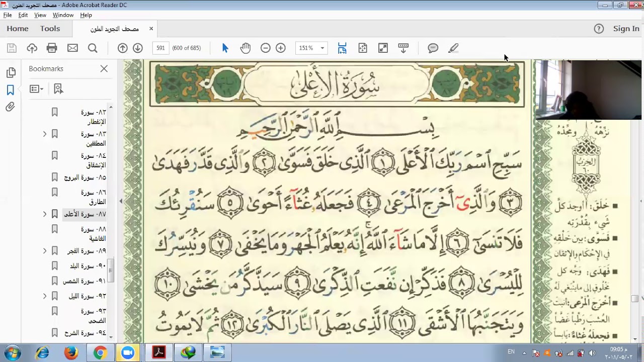This screenshot has width=644, height=362.
Task: Choose the Selection arrow tool
Action: 225,48
